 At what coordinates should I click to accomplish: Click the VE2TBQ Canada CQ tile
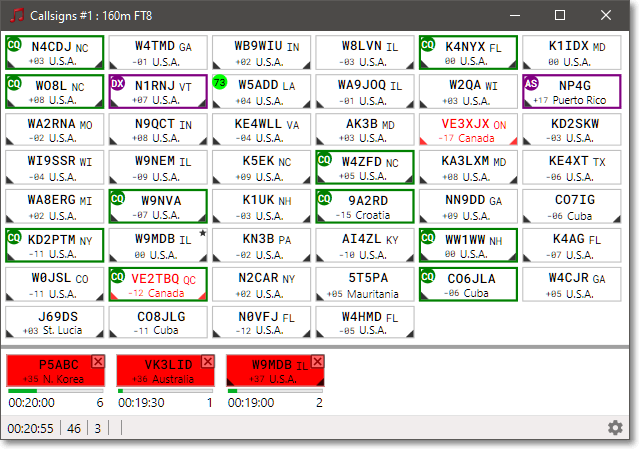pos(158,284)
